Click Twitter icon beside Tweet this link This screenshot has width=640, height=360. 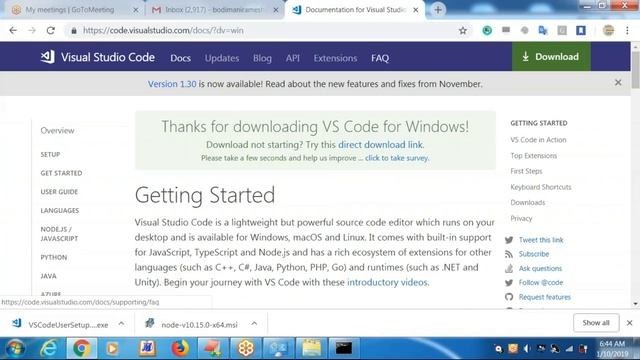509,240
